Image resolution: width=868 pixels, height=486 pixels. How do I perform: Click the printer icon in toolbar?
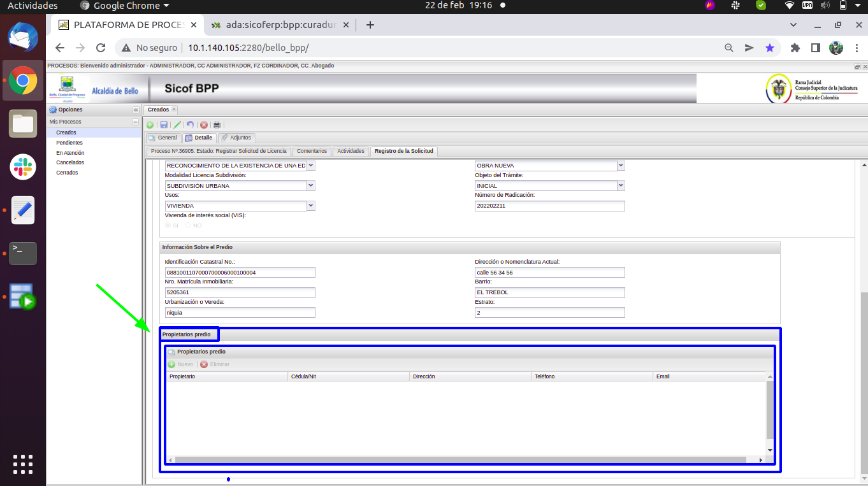217,125
